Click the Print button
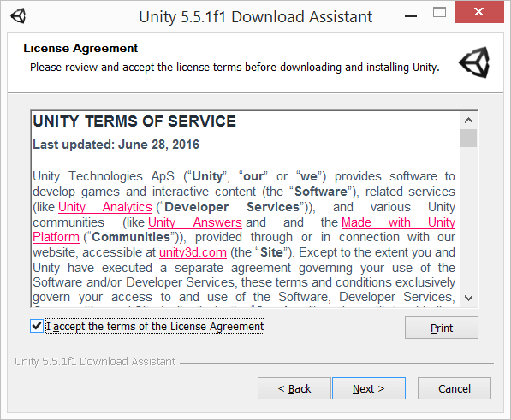The width and height of the screenshot is (511, 420). (442, 328)
